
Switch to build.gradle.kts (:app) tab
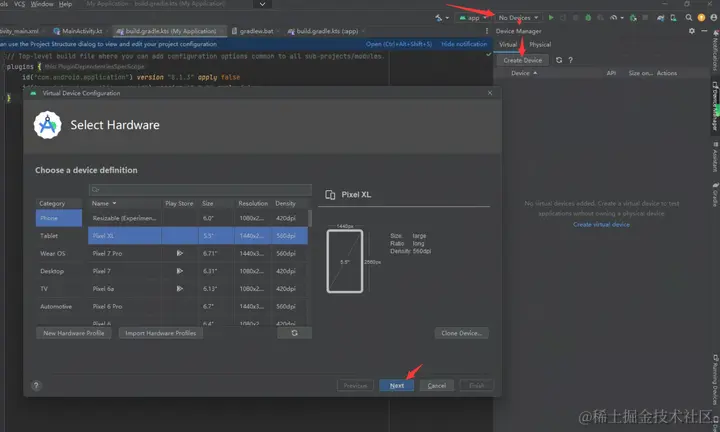[x=326, y=31]
